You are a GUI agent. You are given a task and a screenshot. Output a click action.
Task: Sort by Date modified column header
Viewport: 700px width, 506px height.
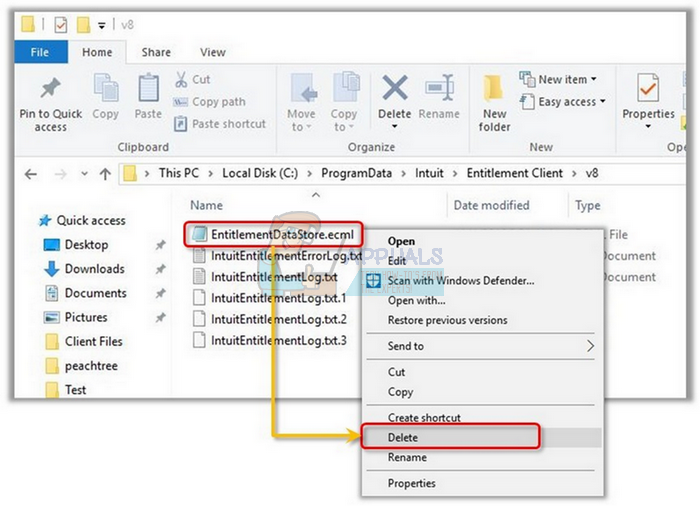[492, 205]
